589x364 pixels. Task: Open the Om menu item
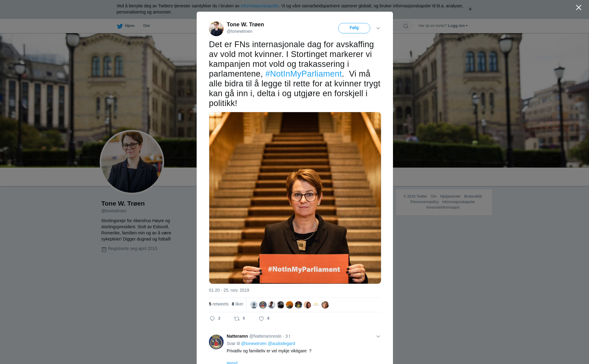point(146,26)
